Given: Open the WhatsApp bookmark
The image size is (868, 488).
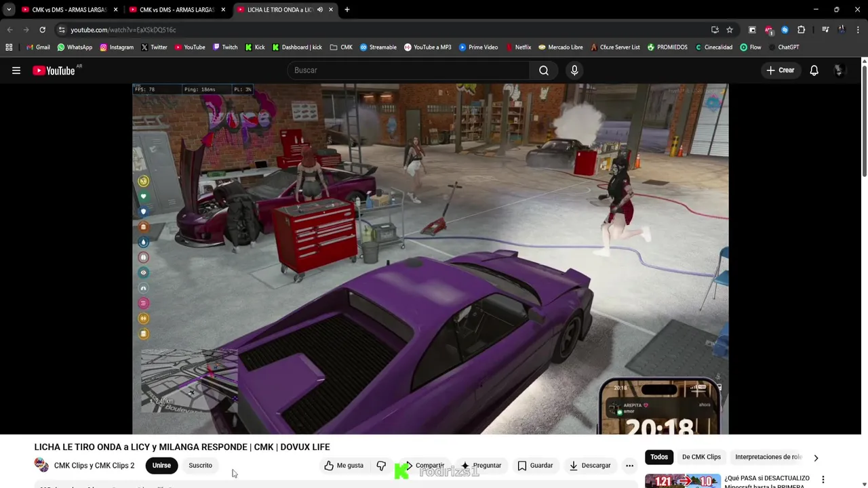Looking at the screenshot, I should [x=75, y=47].
